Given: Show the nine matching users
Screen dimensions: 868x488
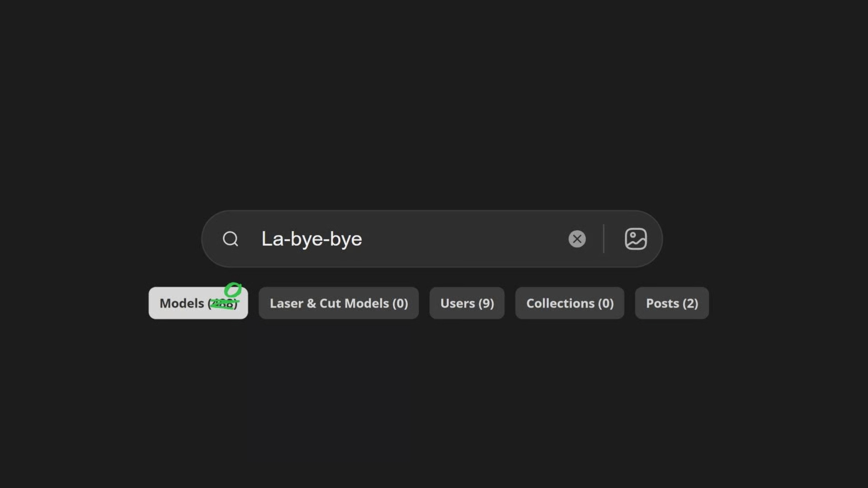Looking at the screenshot, I should 467,303.
